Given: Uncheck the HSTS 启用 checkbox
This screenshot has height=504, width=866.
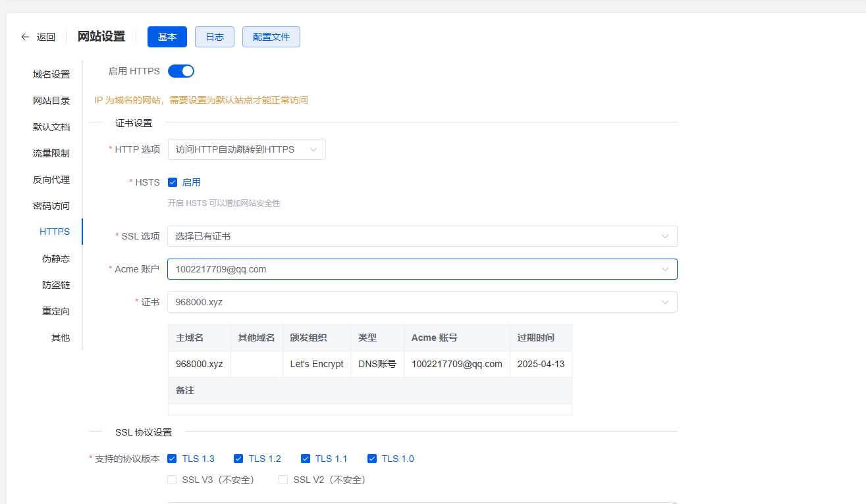Looking at the screenshot, I should (x=173, y=182).
